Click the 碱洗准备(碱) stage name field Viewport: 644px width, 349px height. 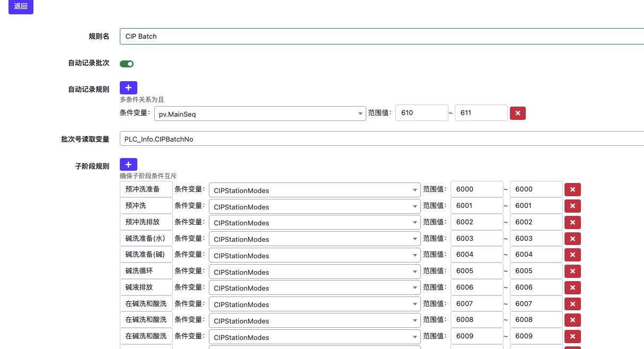146,255
